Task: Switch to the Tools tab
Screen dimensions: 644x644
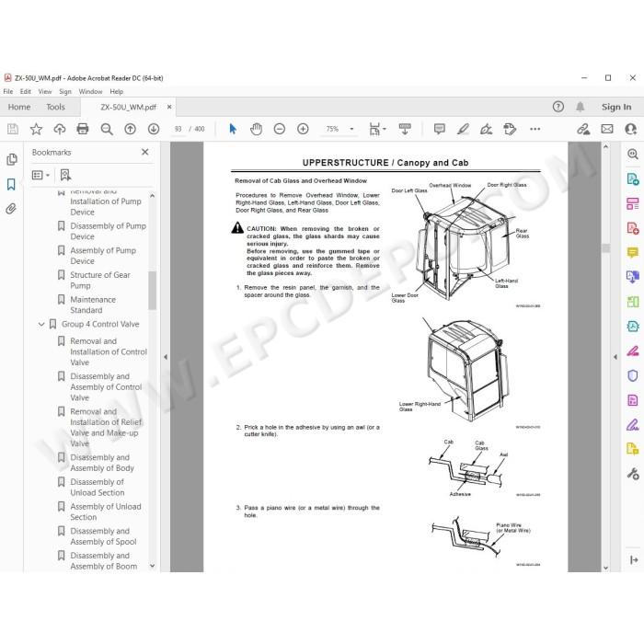Action: pos(55,107)
